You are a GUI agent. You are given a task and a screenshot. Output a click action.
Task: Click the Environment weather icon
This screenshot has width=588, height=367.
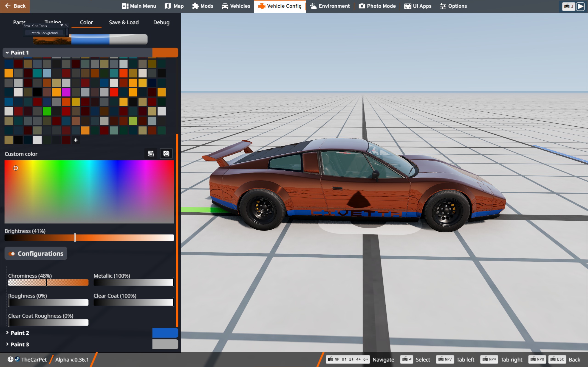tap(314, 6)
